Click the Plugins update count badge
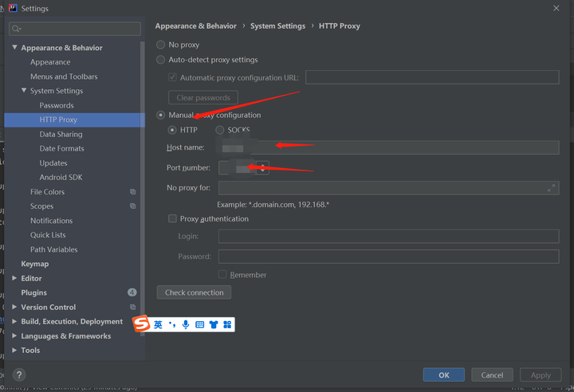 click(132, 292)
